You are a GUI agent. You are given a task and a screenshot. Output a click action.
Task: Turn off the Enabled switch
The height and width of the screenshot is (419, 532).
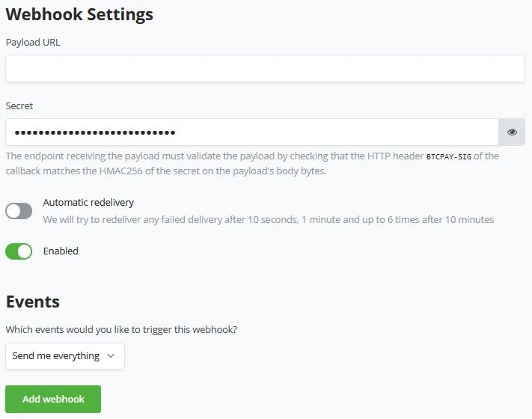point(19,251)
